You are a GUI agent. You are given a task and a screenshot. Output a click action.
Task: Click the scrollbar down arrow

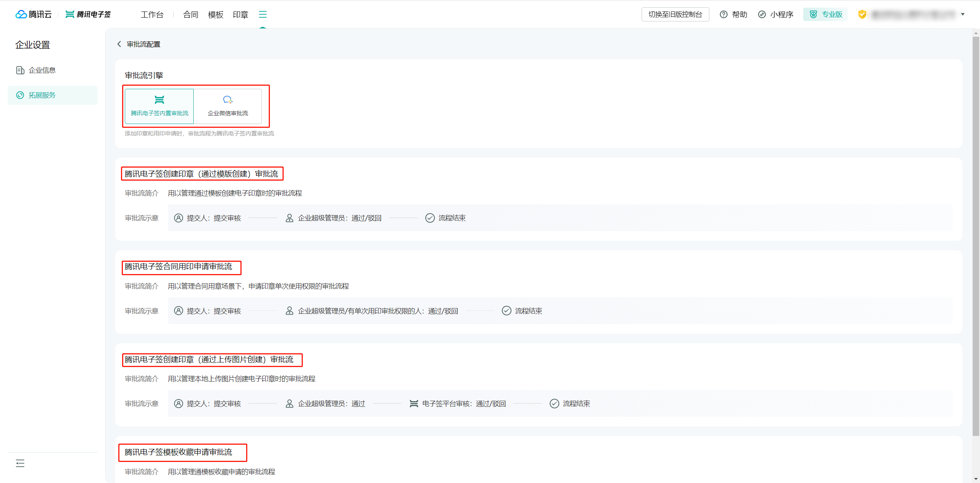pyautogui.click(x=976, y=479)
